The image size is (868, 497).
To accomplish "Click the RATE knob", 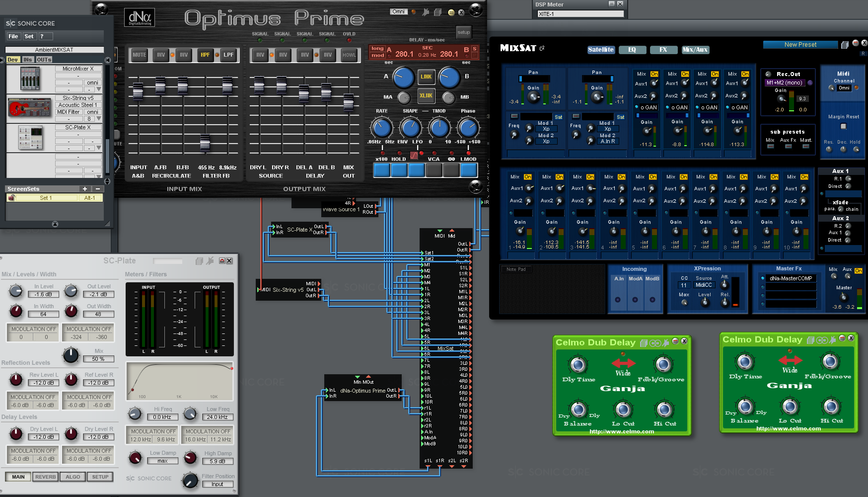I will (381, 128).
